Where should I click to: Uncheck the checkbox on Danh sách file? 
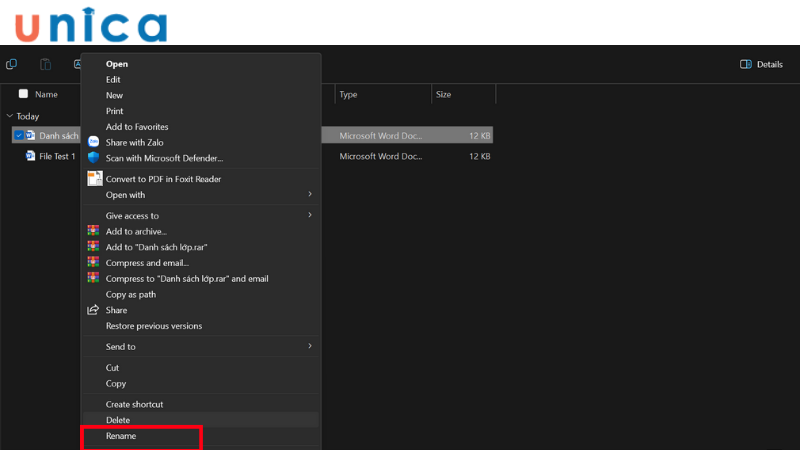[x=19, y=135]
